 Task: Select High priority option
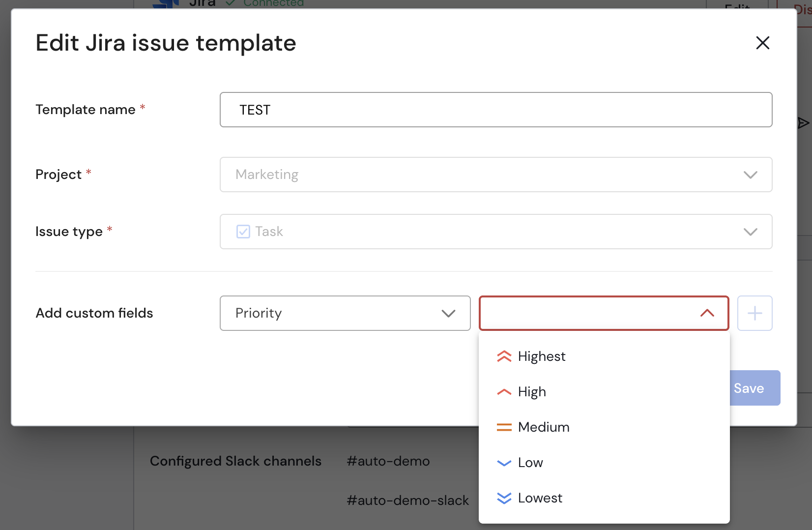click(x=604, y=392)
